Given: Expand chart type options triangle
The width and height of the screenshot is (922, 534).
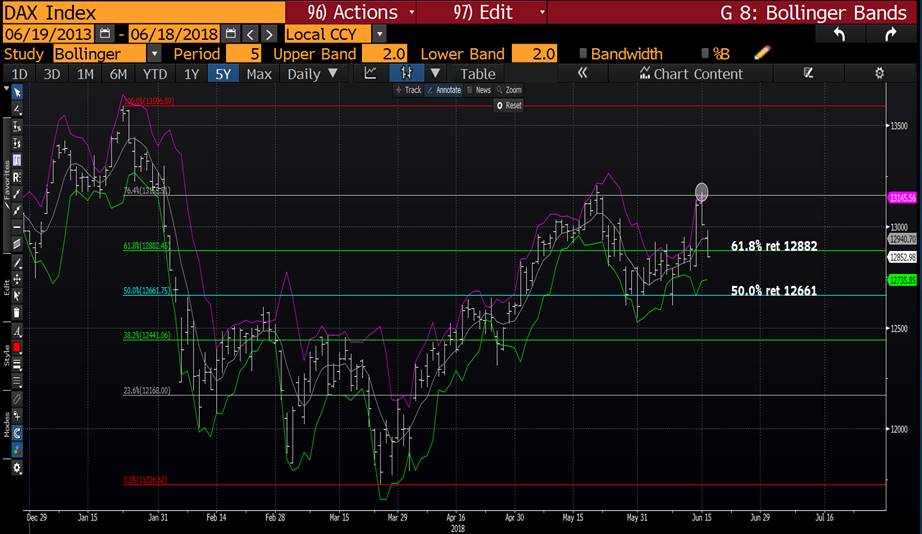Looking at the screenshot, I should 435,74.
